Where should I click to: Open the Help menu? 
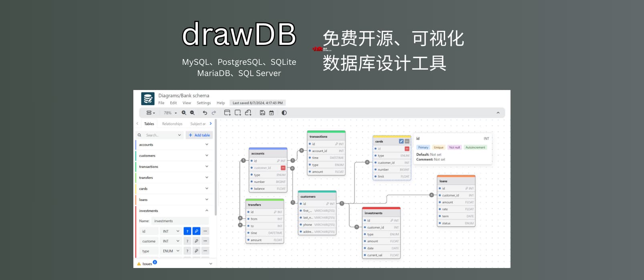[x=221, y=103]
